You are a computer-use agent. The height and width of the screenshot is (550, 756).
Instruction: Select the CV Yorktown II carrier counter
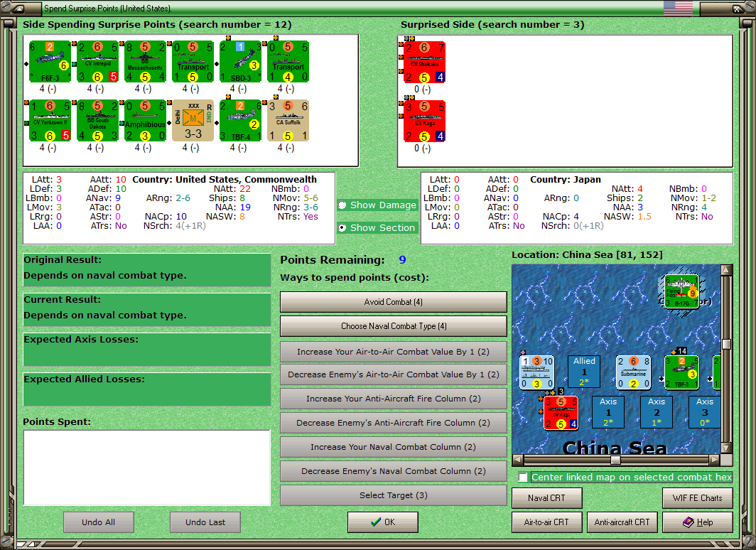point(50,121)
